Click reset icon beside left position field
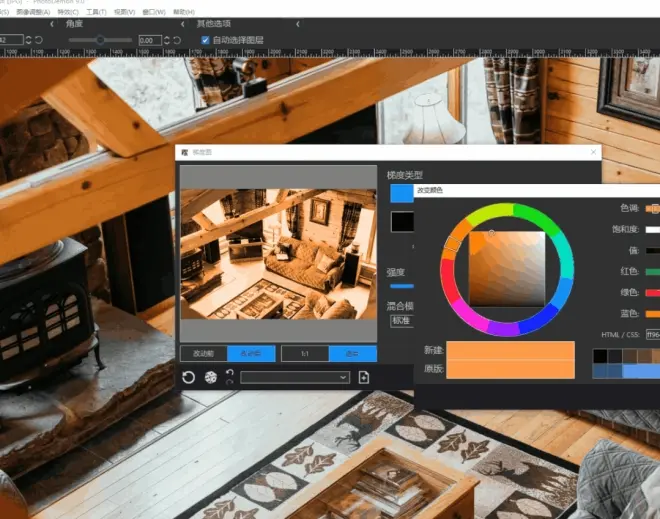 pos(39,40)
